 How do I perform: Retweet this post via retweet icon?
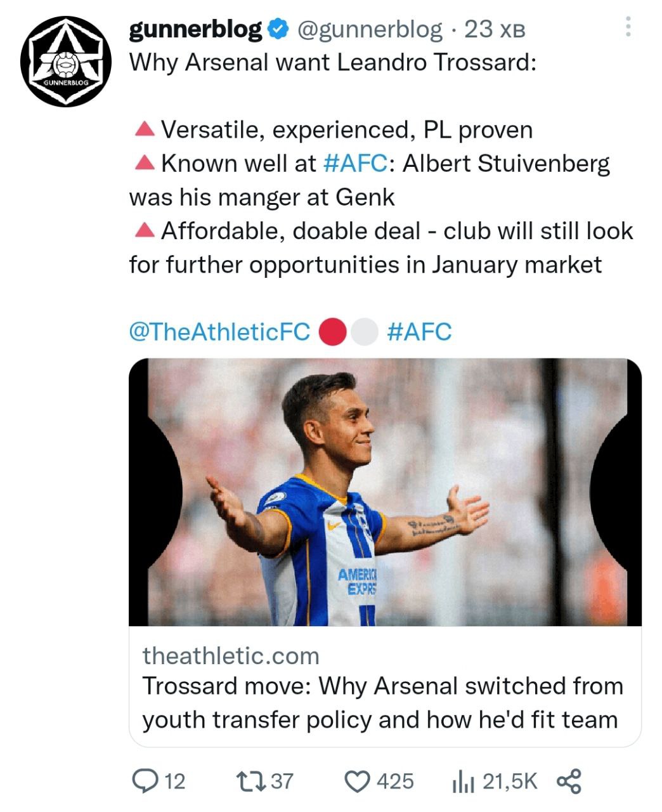pos(249,781)
